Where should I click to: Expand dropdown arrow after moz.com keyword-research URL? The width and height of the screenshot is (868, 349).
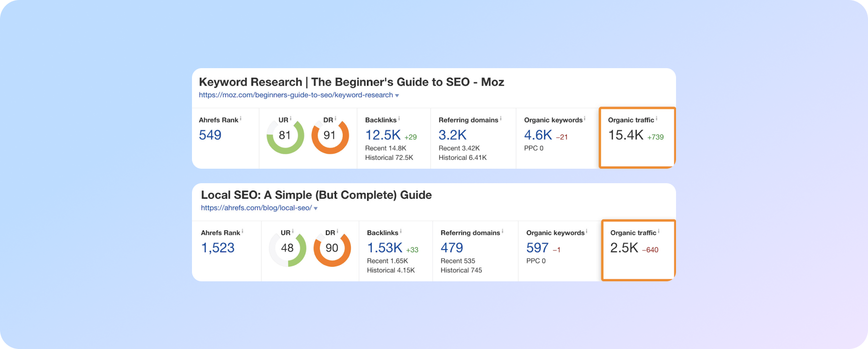pyautogui.click(x=397, y=96)
